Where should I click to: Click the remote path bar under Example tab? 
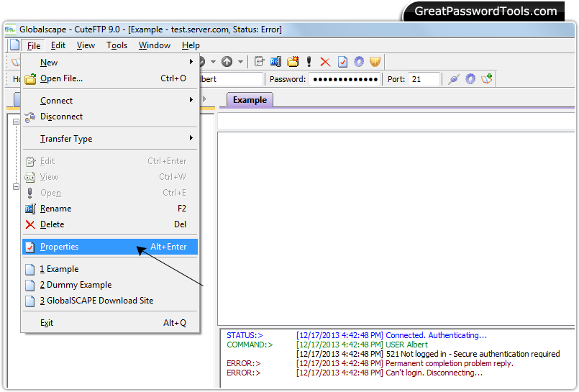coord(396,121)
